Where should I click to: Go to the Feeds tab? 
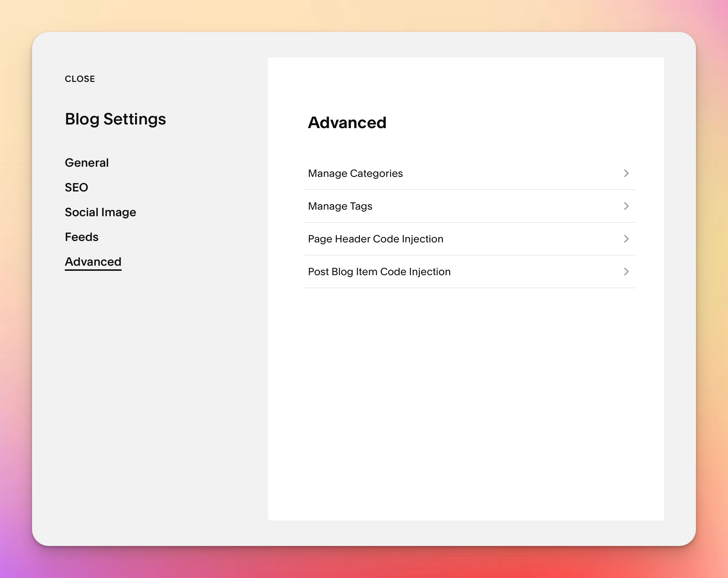pos(82,237)
